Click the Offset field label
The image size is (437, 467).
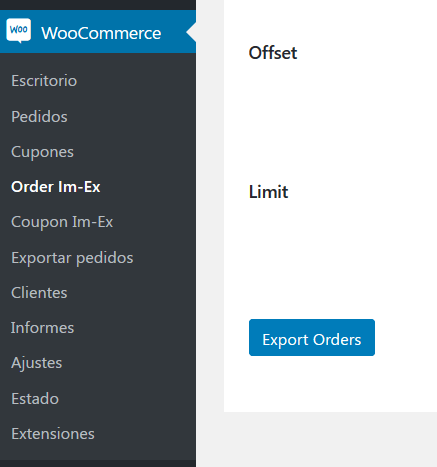point(273,53)
